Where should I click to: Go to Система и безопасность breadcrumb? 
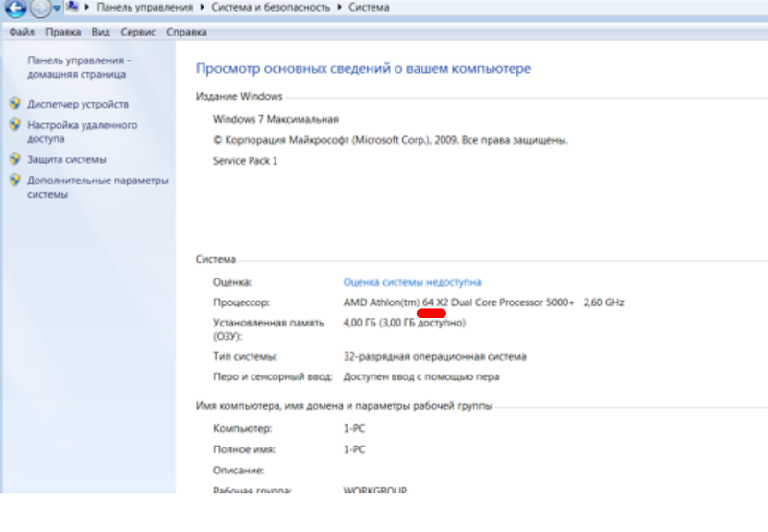pyautogui.click(x=271, y=7)
